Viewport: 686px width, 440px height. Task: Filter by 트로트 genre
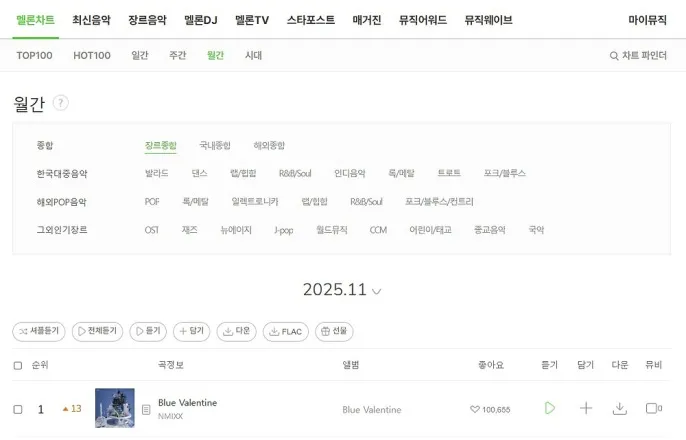coord(449,173)
